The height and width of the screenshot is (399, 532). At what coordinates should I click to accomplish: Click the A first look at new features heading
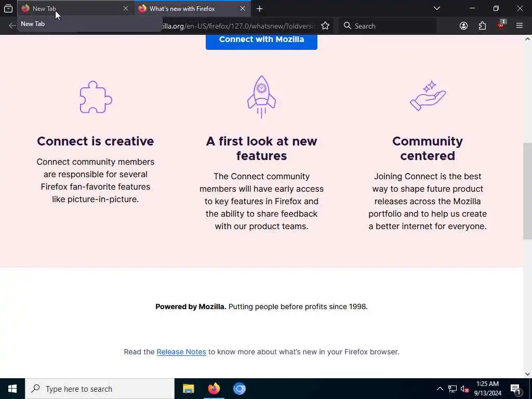(x=261, y=148)
